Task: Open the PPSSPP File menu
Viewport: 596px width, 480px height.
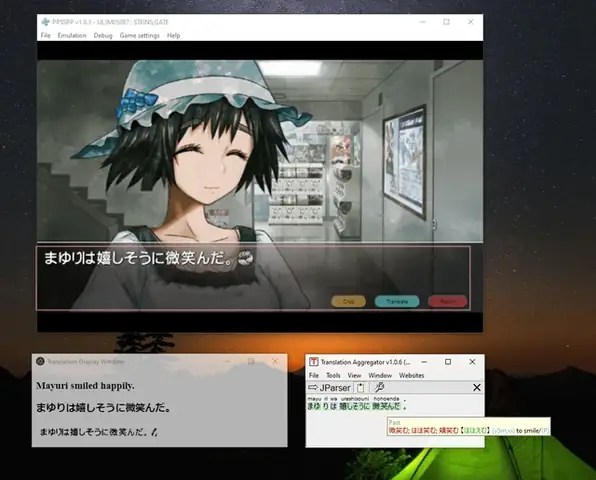Action: coord(46,35)
